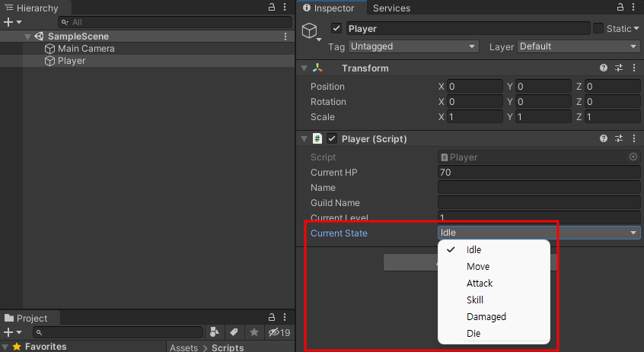Collapse the Transform component foldout
This screenshot has height=352, width=644.
304,68
